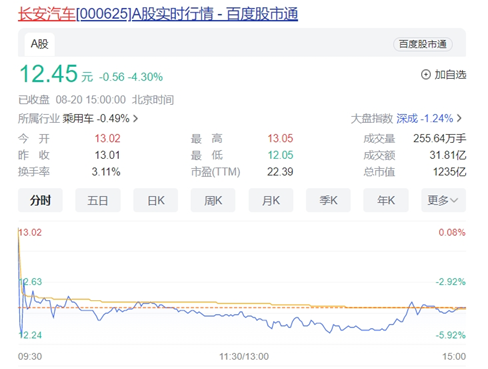Select the A股 market tab

pyautogui.click(x=40, y=44)
